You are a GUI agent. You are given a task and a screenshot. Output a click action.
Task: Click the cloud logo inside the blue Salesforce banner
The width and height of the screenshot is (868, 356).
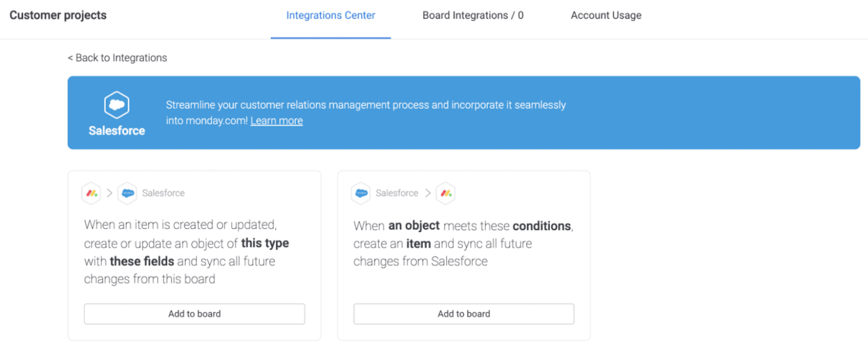click(116, 105)
